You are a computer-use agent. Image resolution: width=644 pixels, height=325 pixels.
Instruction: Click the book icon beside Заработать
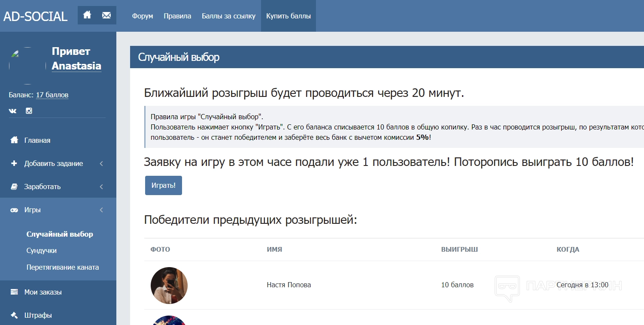14,187
